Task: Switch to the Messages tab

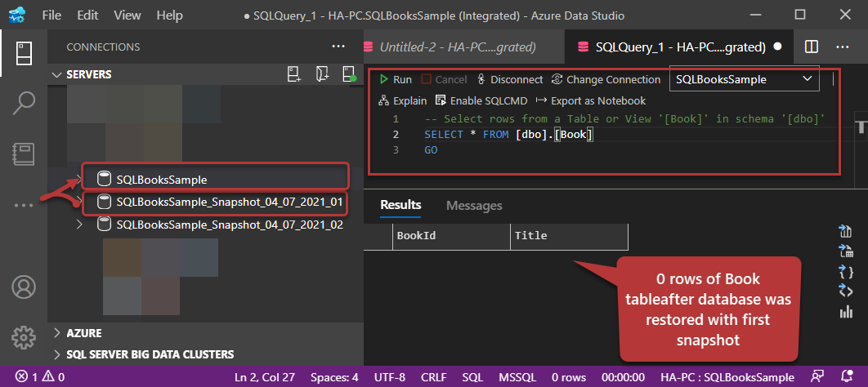Action: pyautogui.click(x=474, y=206)
